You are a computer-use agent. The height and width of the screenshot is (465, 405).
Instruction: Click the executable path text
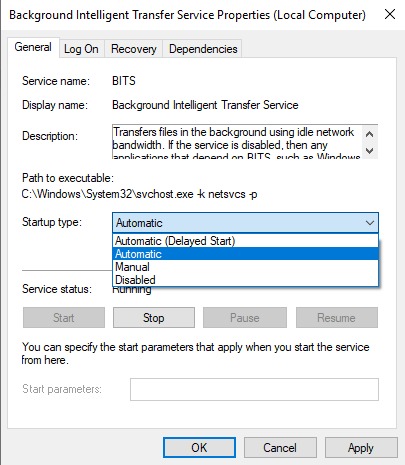click(x=139, y=194)
